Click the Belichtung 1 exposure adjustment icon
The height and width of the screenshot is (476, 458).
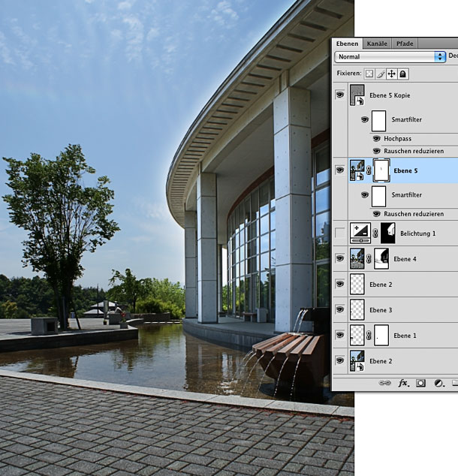click(x=360, y=233)
